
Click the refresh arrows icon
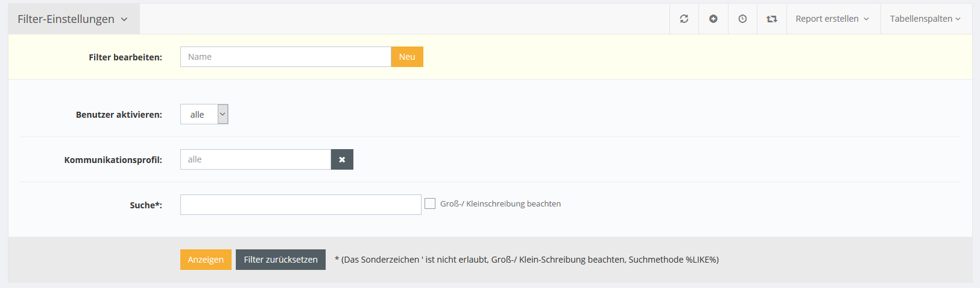684,19
